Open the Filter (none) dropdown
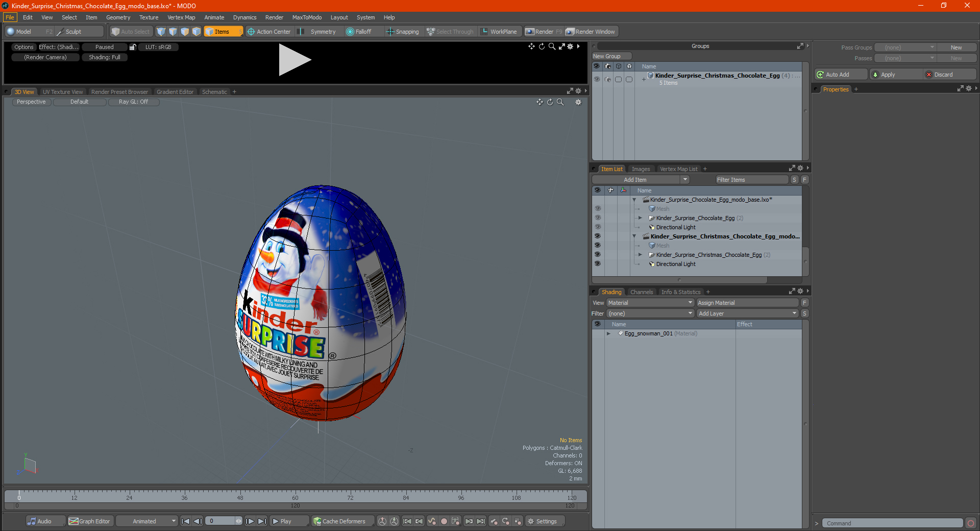The image size is (980, 531). click(x=650, y=313)
